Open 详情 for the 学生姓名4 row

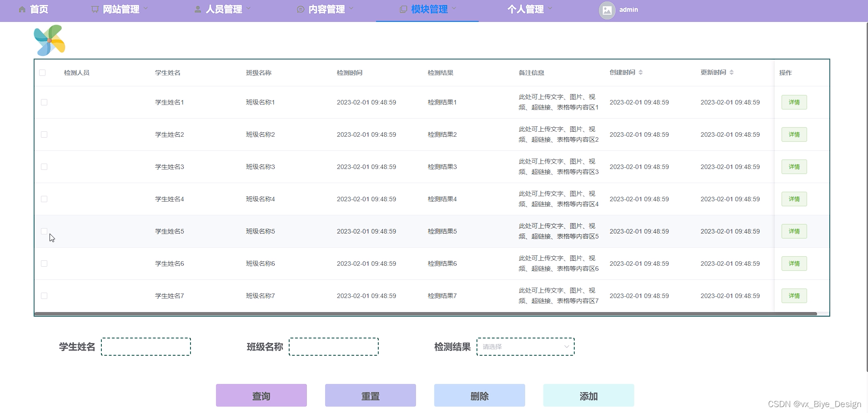pos(794,199)
